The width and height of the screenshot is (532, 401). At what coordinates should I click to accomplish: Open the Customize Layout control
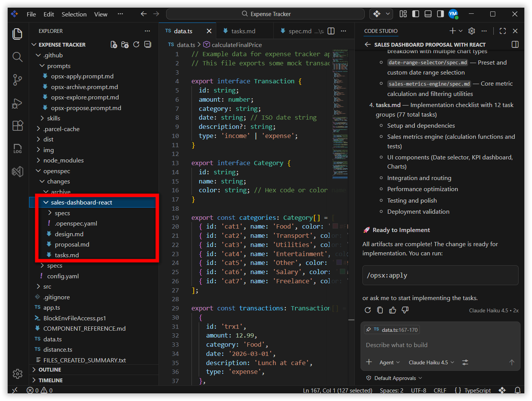[403, 14]
